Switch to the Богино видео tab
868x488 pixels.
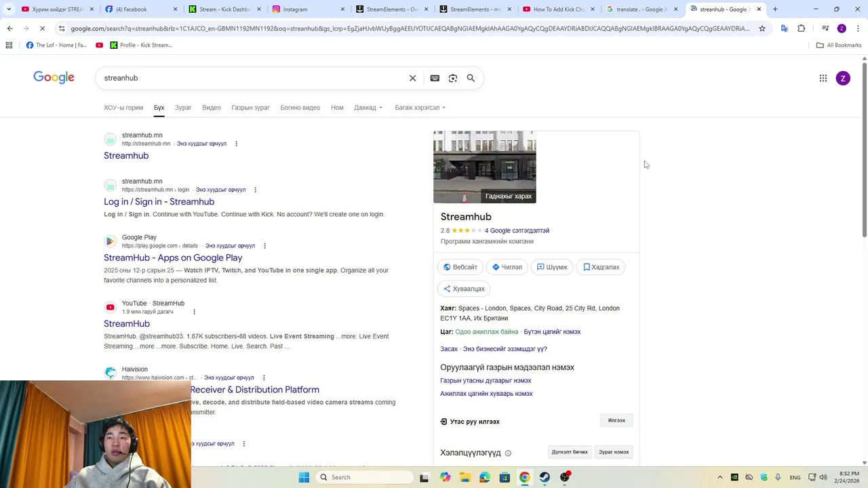[x=300, y=108]
